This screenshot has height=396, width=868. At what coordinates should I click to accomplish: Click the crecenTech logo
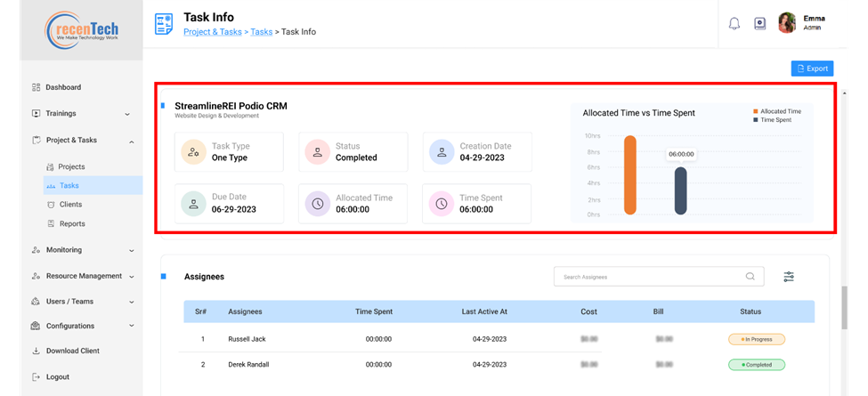point(81,30)
